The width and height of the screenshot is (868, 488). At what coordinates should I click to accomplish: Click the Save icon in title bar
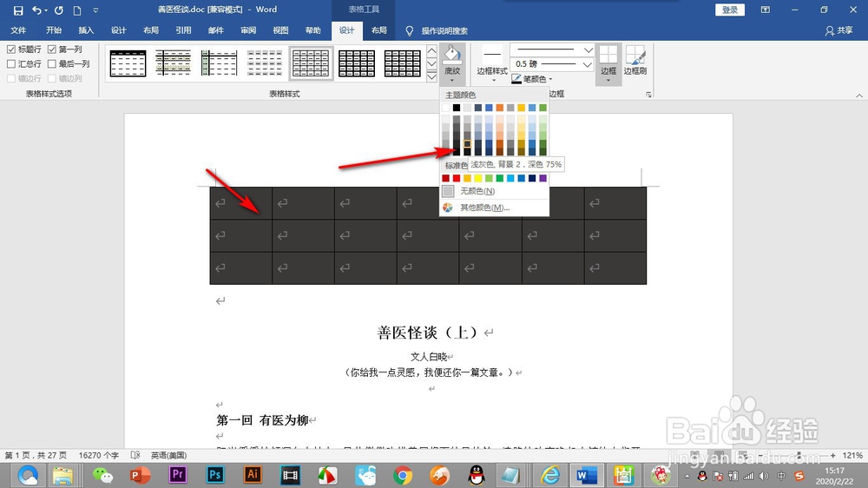[x=18, y=10]
